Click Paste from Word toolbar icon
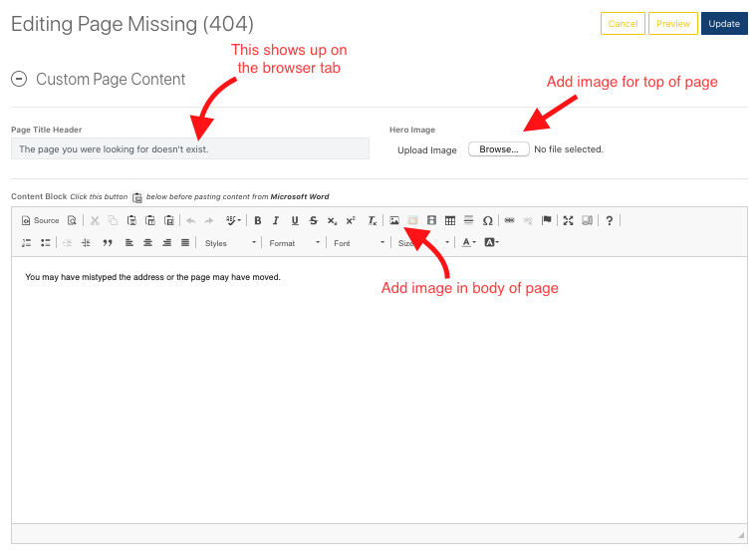 [x=169, y=220]
